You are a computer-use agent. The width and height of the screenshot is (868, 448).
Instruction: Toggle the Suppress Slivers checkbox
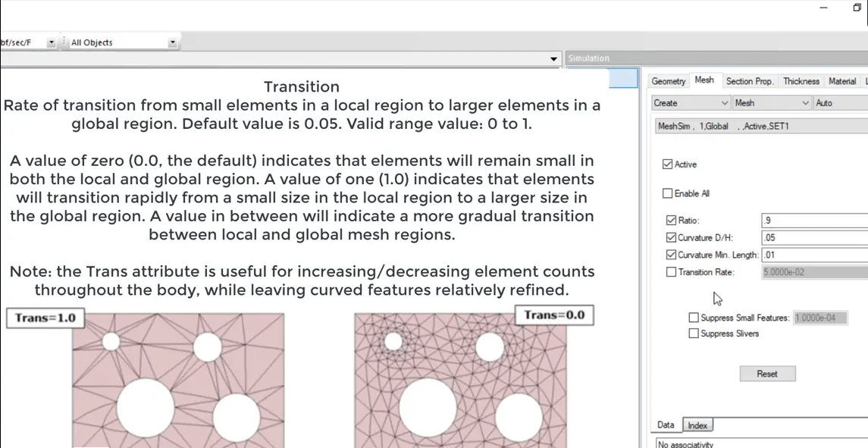[x=694, y=334]
